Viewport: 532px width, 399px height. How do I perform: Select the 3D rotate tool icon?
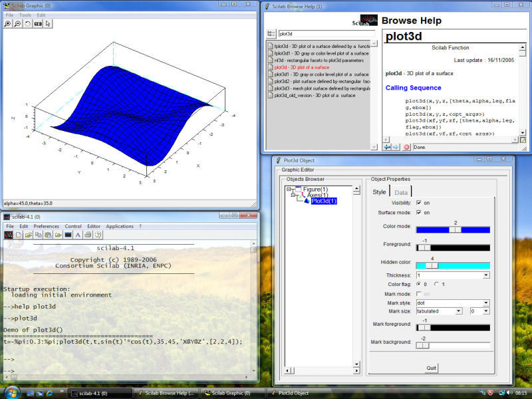click(27, 23)
